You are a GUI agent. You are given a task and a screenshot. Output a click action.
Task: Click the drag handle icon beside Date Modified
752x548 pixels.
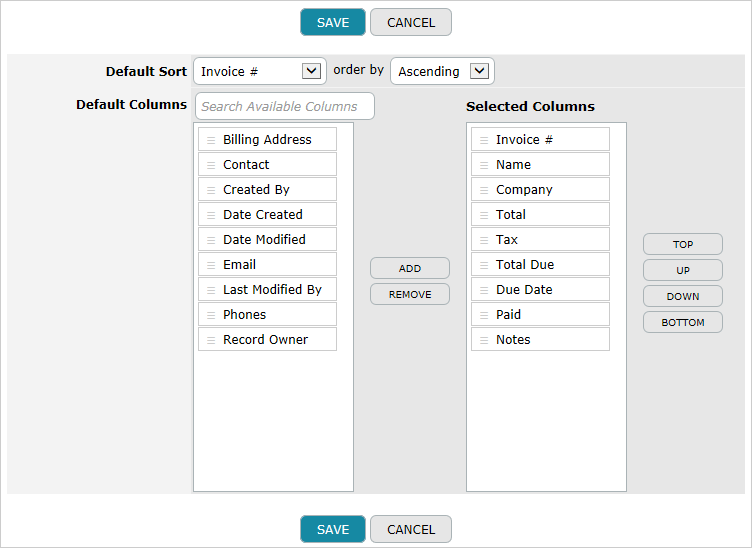point(211,240)
